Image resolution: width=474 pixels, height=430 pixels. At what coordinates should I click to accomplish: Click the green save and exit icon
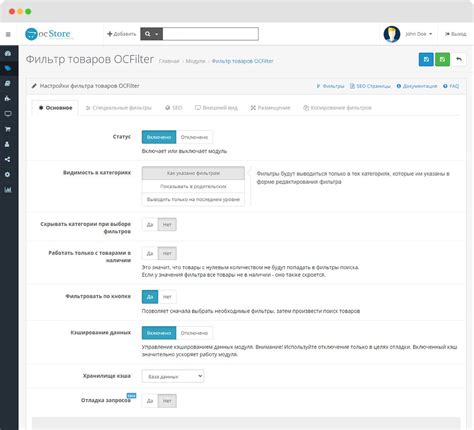pyautogui.click(x=442, y=60)
